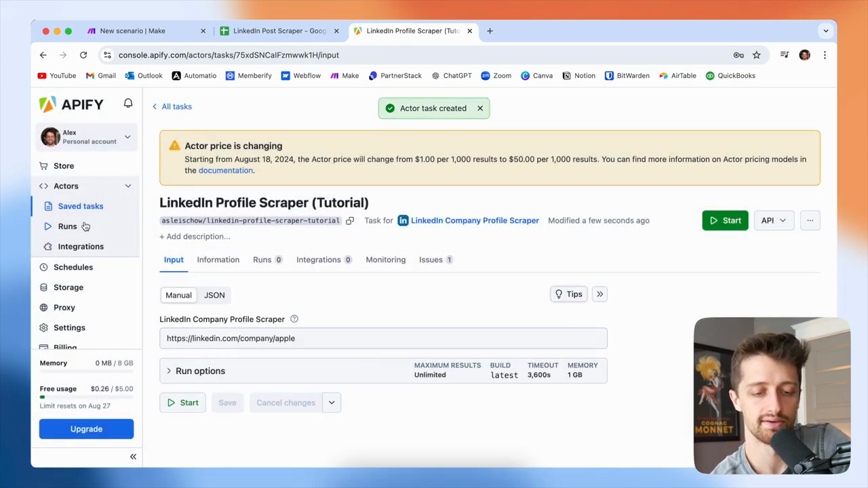Open the Make bookmark

[344, 76]
